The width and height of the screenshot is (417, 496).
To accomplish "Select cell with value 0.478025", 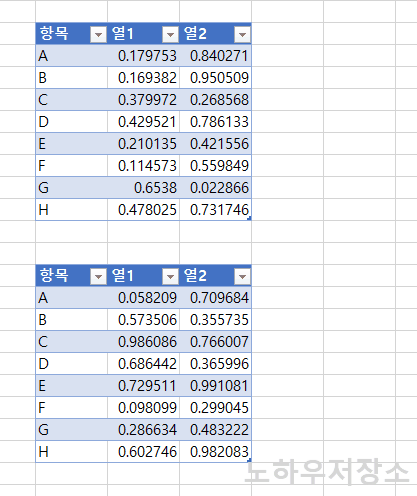I will (x=144, y=210).
